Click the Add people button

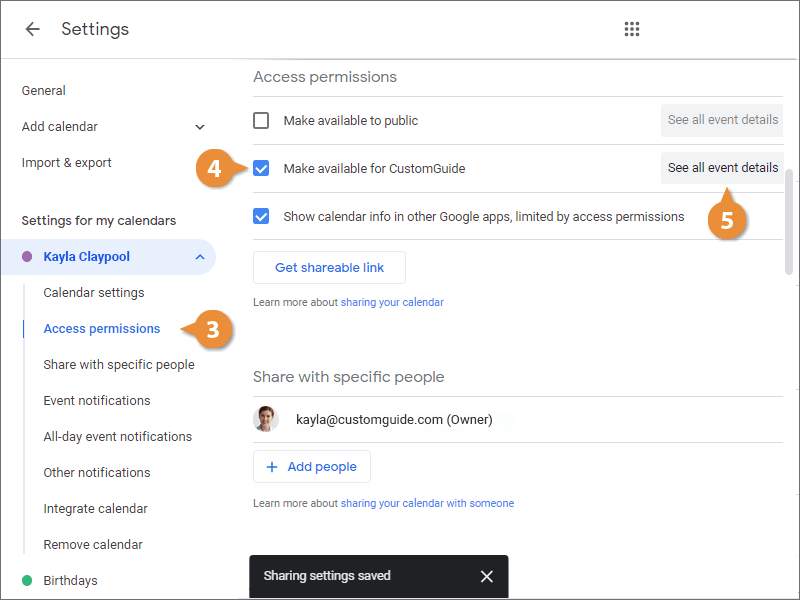(x=311, y=467)
